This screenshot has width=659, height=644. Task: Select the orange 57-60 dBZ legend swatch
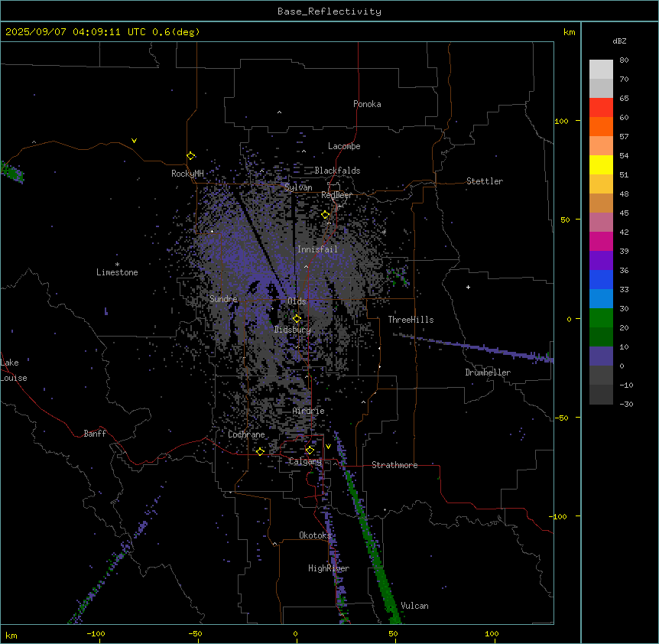[601, 126]
